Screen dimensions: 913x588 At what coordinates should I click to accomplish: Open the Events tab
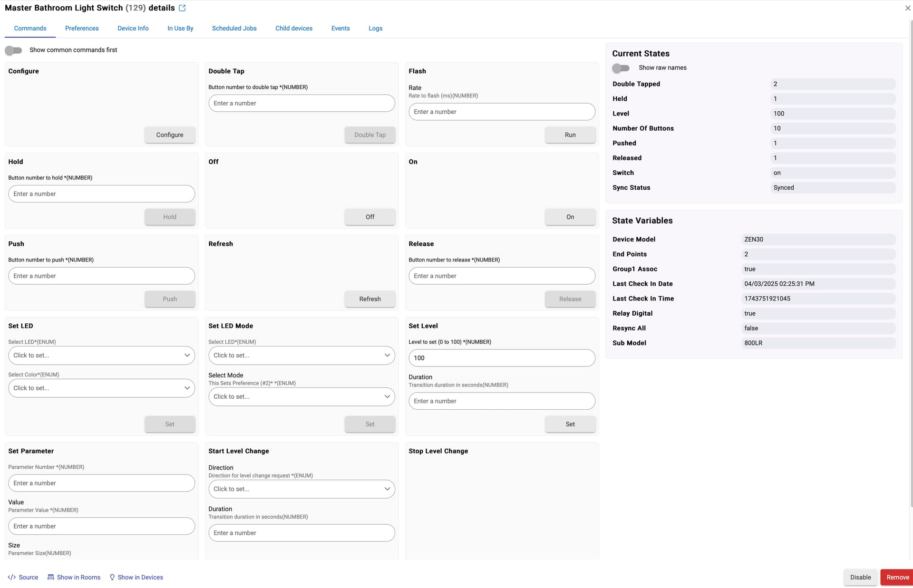340,29
